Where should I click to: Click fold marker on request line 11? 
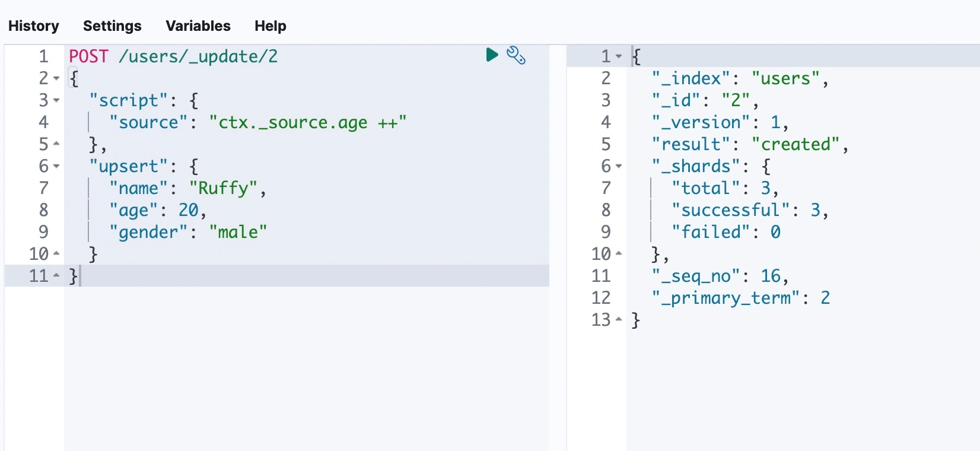56,276
